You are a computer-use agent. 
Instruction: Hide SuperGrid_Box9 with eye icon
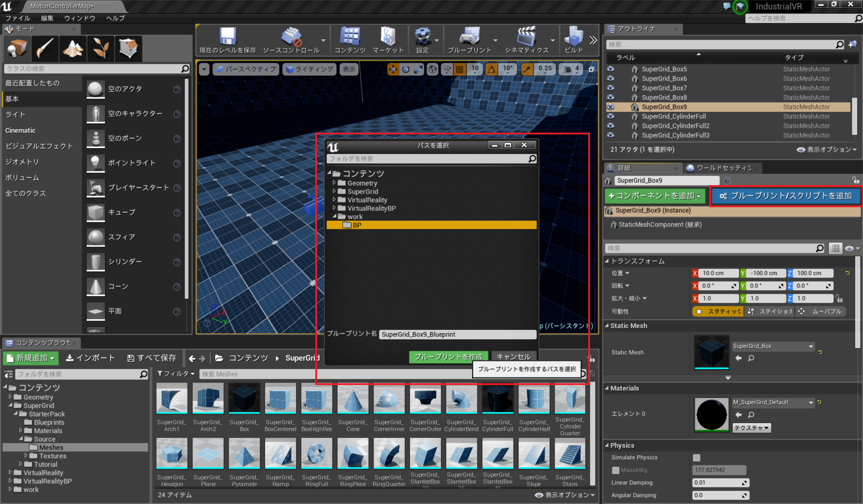point(611,107)
